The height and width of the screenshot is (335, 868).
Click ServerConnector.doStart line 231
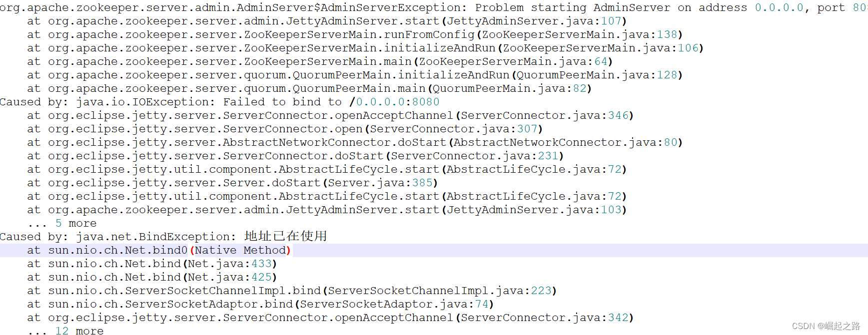coord(295,156)
